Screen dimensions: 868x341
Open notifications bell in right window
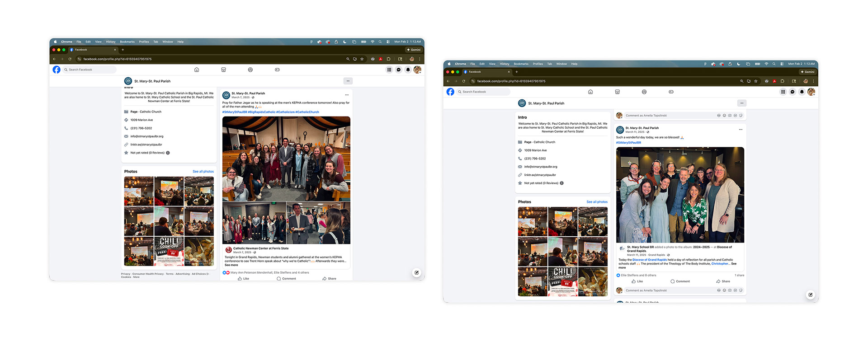[802, 92]
